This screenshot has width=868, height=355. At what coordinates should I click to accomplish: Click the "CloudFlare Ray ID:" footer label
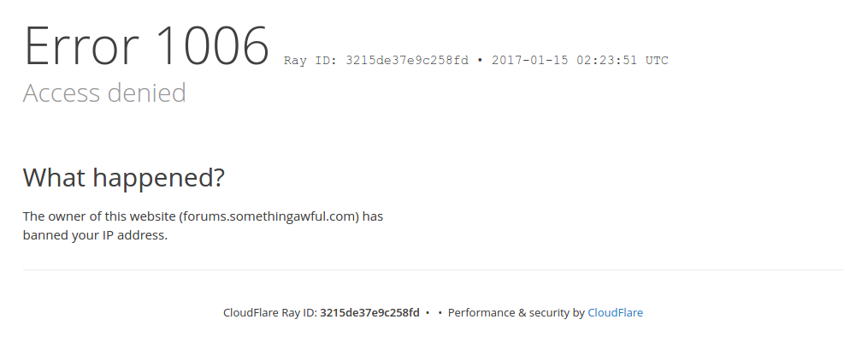[x=270, y=313]
